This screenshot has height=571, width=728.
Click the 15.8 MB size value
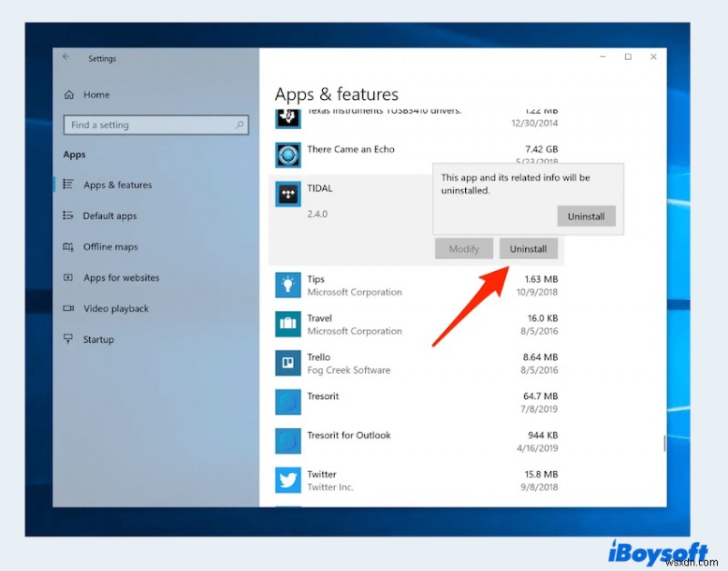point(541,474)
